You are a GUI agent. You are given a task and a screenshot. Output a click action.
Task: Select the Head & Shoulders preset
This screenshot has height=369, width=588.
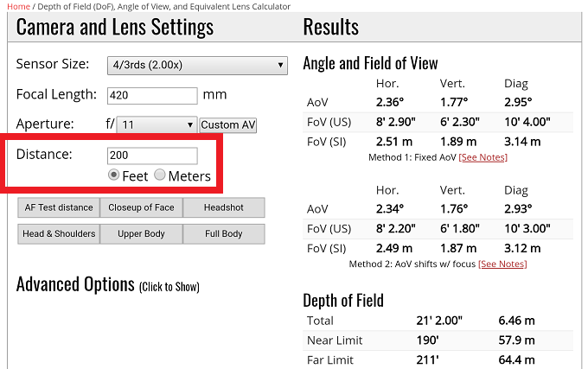(x=59, y=233)
